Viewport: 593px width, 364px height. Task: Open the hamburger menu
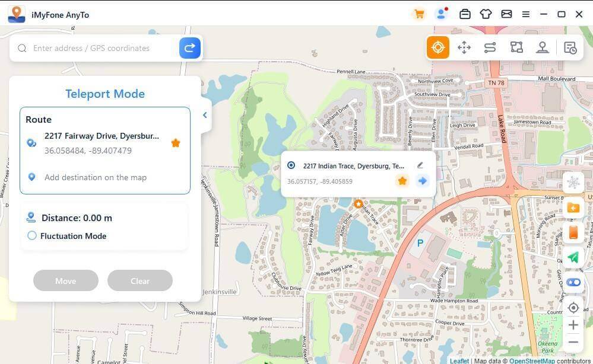pyautogui.click(x=526, y=14)
